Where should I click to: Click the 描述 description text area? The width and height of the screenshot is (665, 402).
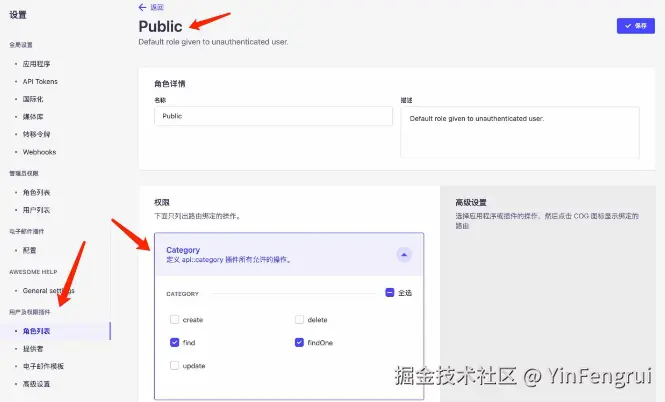pos(520,132)
